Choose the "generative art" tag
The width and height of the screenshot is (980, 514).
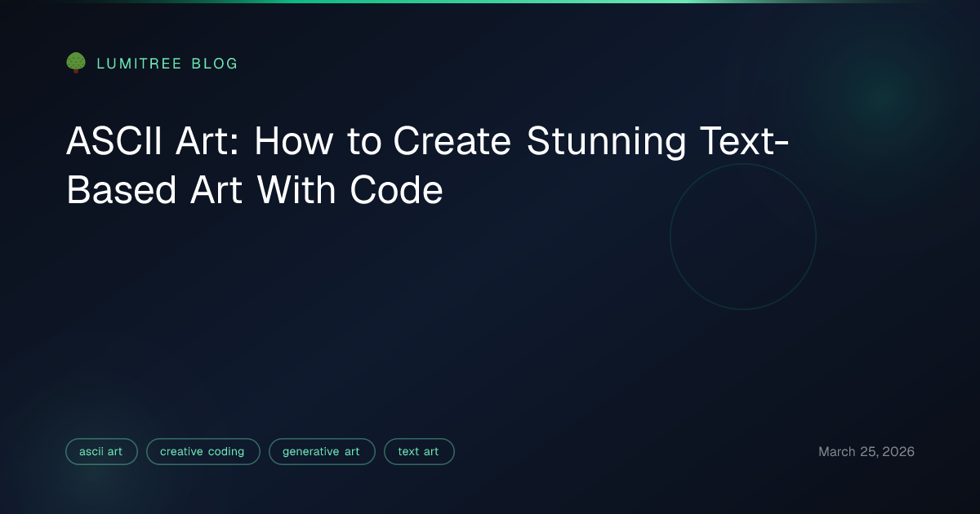pyautogui.click(x=322, y=451)
